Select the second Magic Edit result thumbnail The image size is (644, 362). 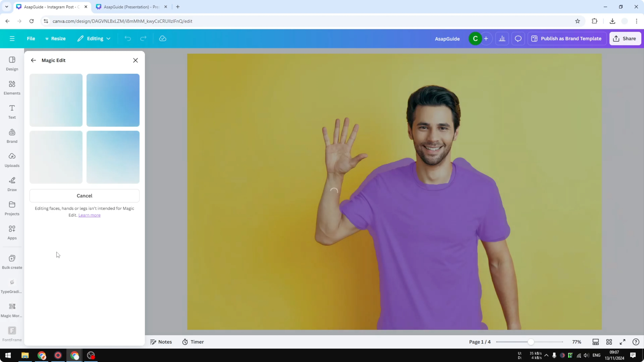click(113, 100)
